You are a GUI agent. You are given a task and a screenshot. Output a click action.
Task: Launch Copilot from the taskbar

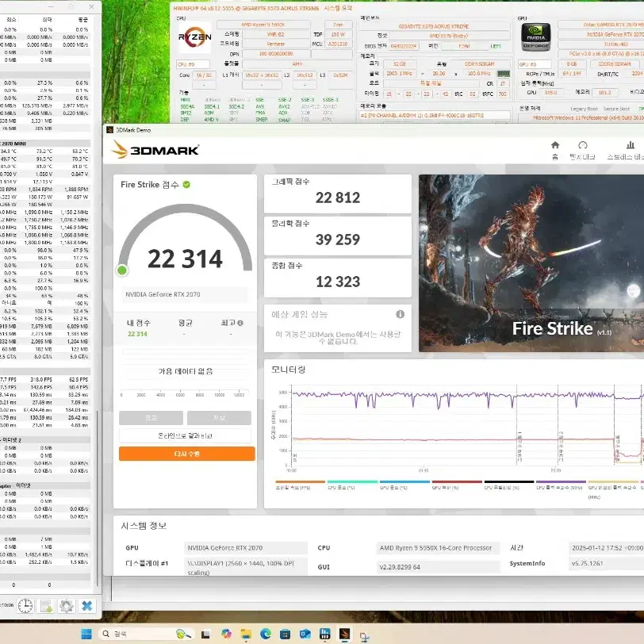tap(226, 634)
